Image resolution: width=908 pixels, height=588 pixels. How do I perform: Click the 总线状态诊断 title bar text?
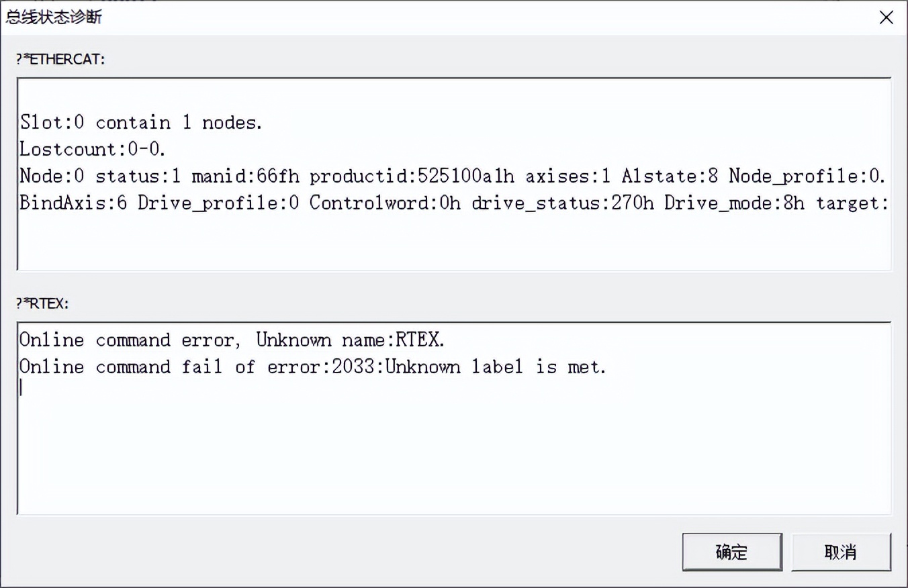coord(54,17)
